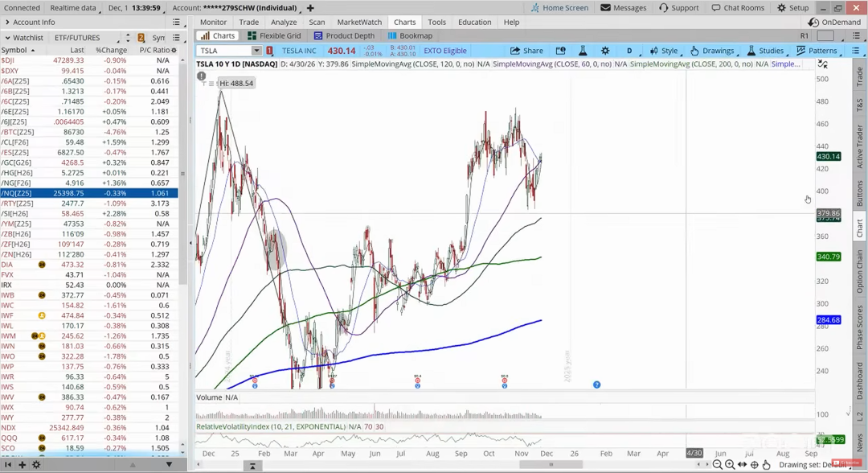Screen dimensions: 868x473
Task: Switch to Flexible Grid sub-tab
Action: (x=274, y=35)
